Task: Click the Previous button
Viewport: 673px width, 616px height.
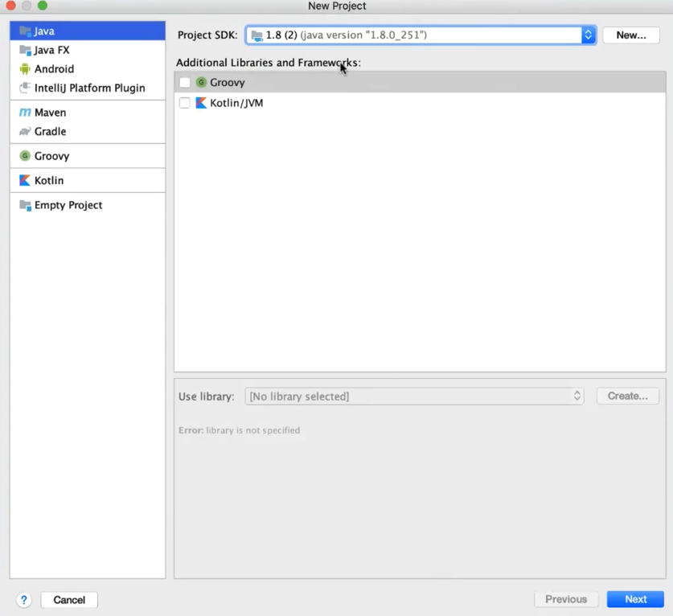Action: pos(566,599)
